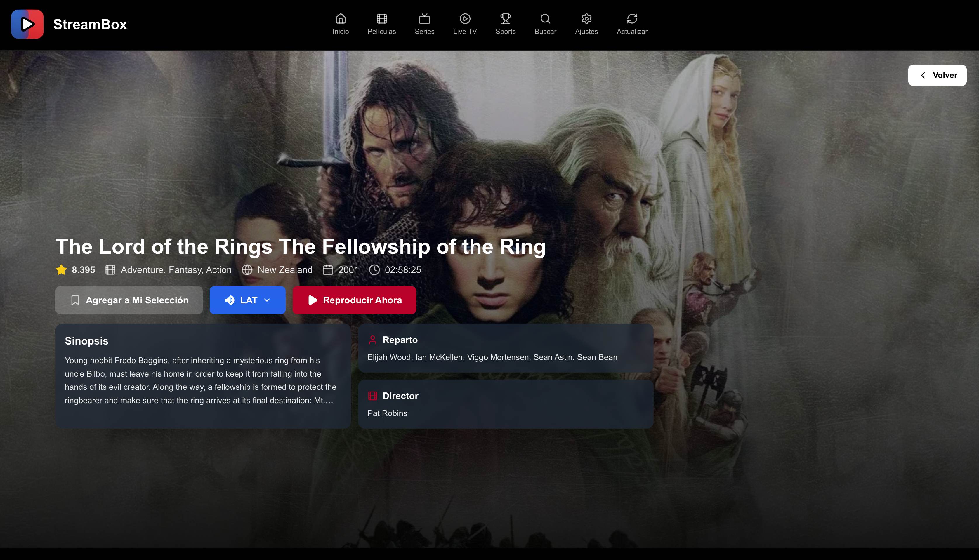Go back with the Volver button
The image size is (979, 560).
[937, 75]
